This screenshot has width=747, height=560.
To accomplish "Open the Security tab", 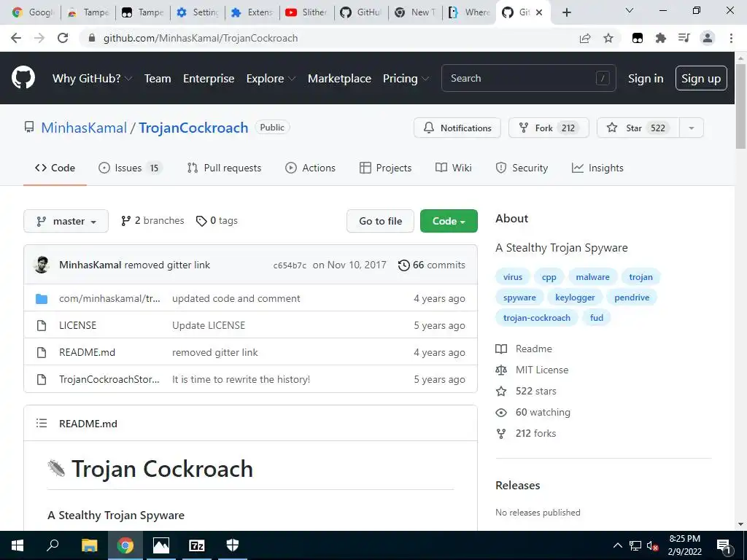I will pos(522,168).
